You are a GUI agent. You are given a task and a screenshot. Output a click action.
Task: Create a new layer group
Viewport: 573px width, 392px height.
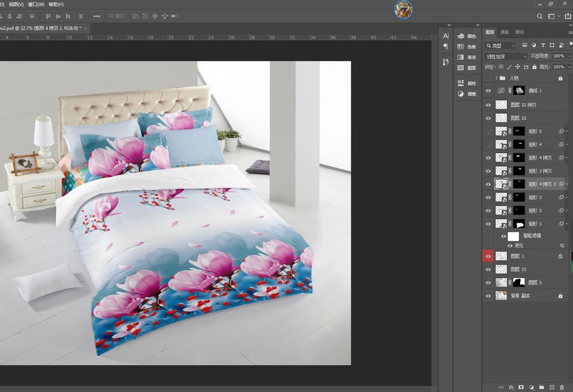pos(542,388)
